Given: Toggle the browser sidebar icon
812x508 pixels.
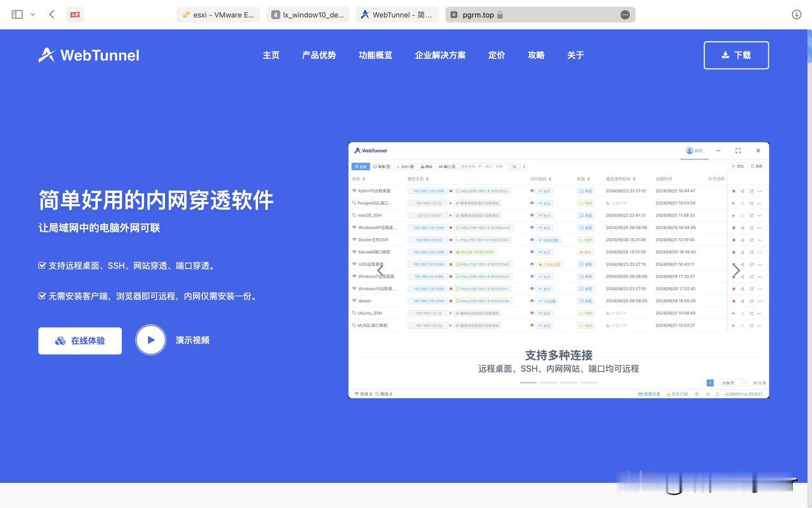Looking at the screenshot, I should pyautogui.click(x=17, y=15).
